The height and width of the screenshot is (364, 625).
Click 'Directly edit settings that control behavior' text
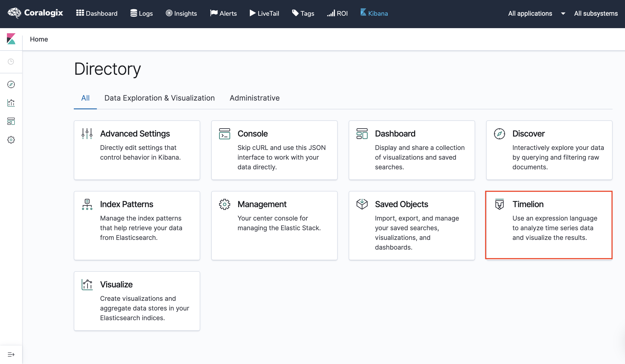point(140,152)
